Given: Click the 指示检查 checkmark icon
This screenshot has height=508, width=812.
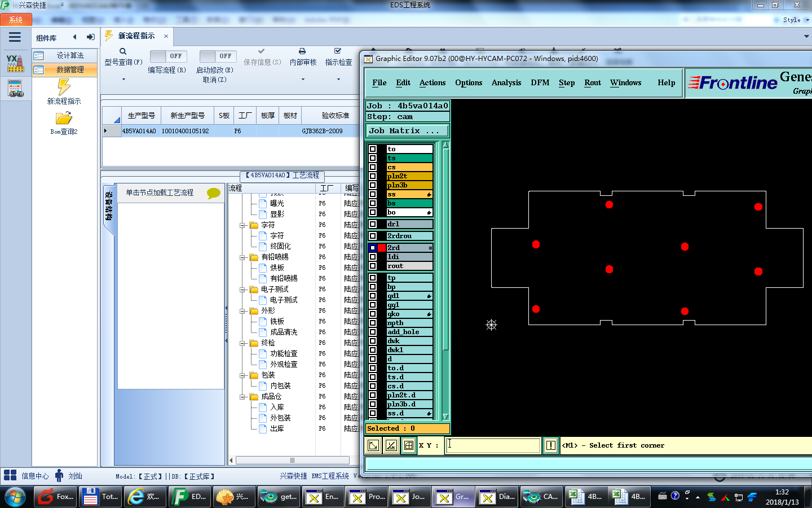Looking at the screenshot, I should click(x=338, y=51).
